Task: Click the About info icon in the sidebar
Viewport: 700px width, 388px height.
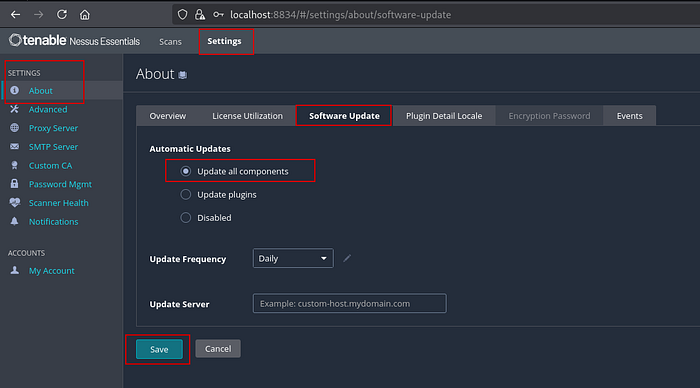Action: [15, 90]
